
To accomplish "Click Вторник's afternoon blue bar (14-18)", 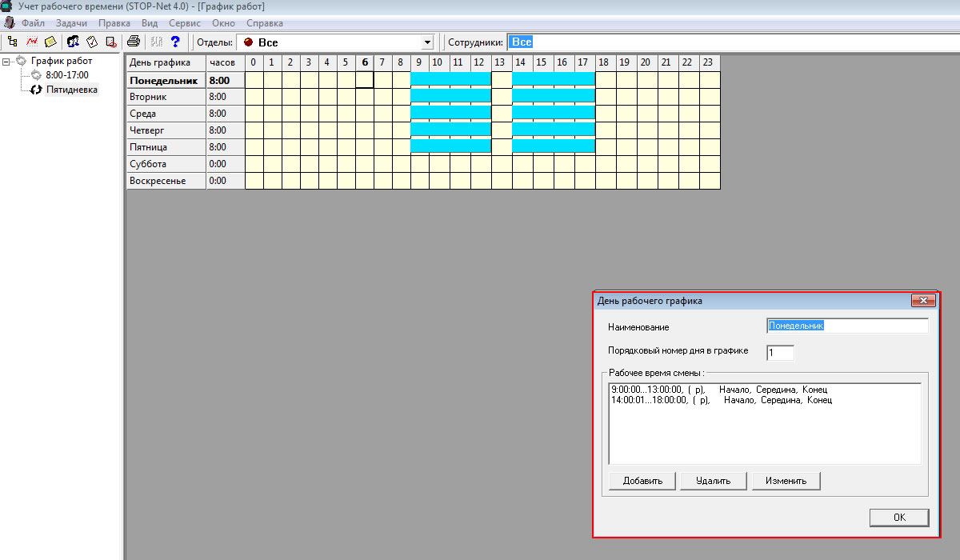I will coord(554,95).
